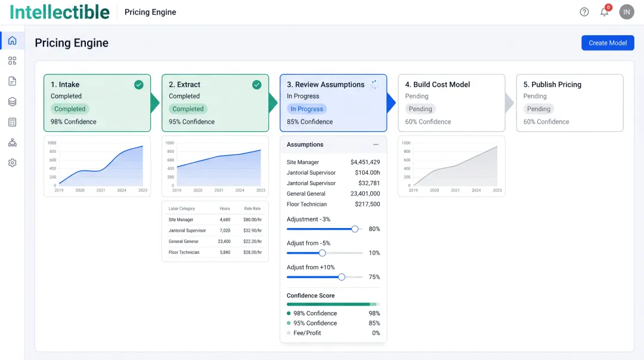
Task: Open the document icon in sidebar
Action: [x=13, y=81]
